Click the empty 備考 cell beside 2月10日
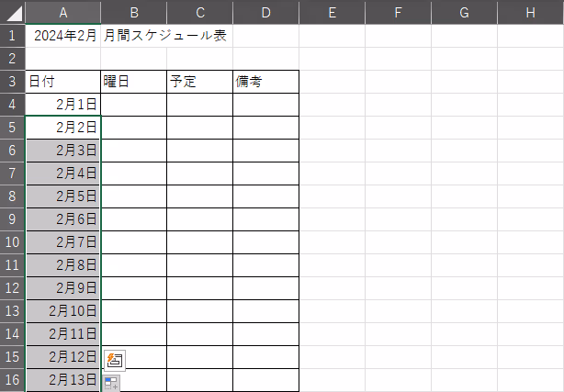 pos(266,311)
